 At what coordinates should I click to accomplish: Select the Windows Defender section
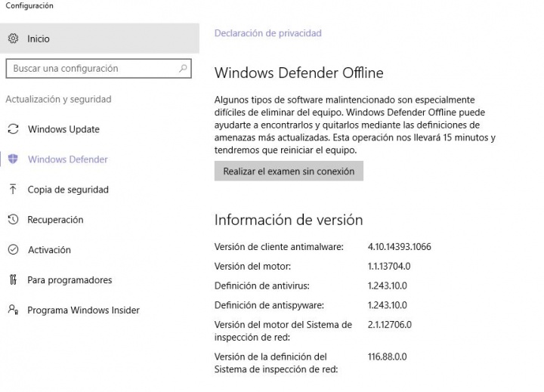(x=68, y=159)
